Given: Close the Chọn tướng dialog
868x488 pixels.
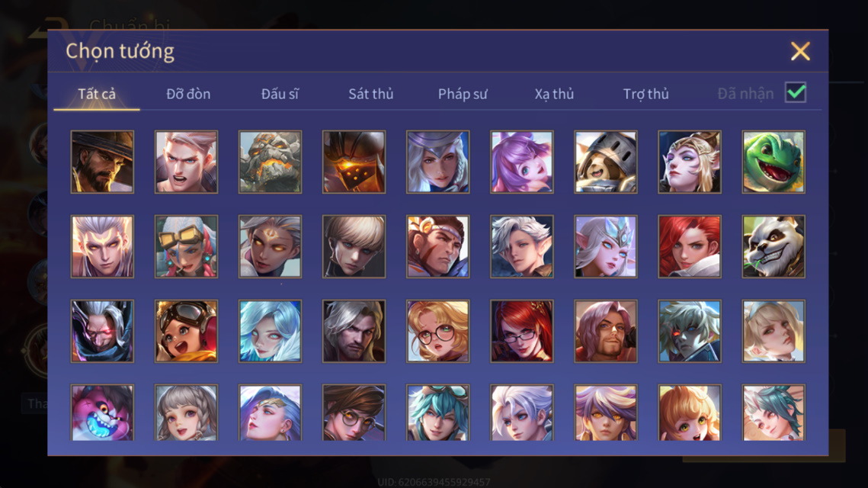Looking at the screenshot, I should tap(800, 51).
